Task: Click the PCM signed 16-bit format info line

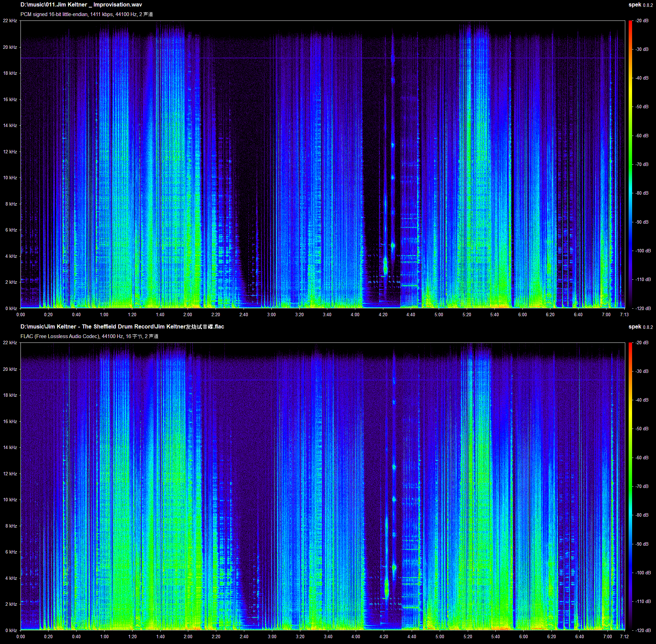Action: (x=87, y=14)
